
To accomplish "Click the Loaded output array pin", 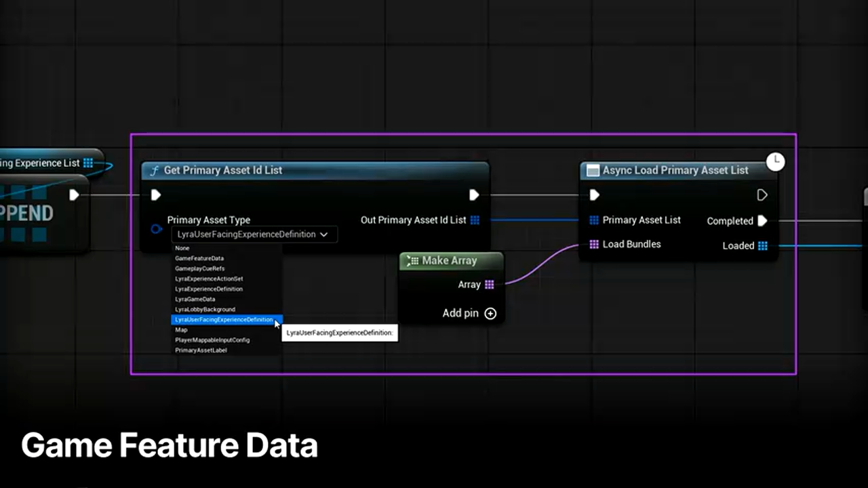I will [x=763, y=246].
